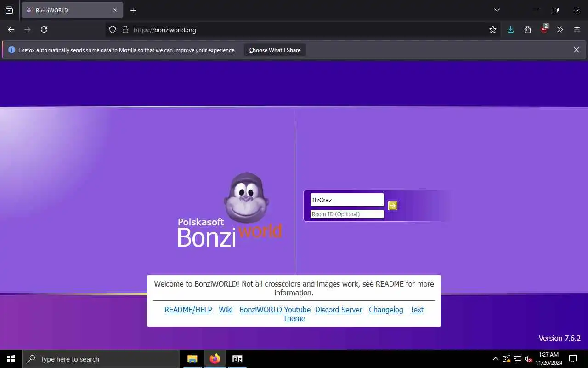This screenshot has height=368, width=588.
Task: Open the recent tabs view icon
Action: point(9,10)
